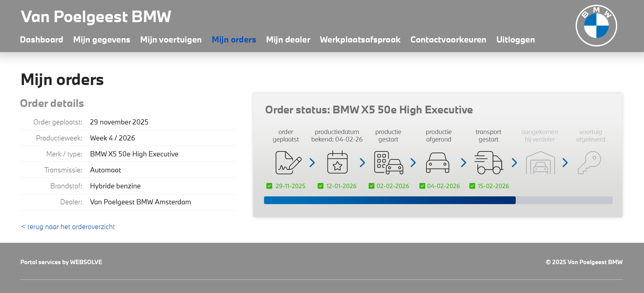Click the green checkbox next to 15-02-2026
The width and height of the screenshot is (644, 293).
pos(472,186)
